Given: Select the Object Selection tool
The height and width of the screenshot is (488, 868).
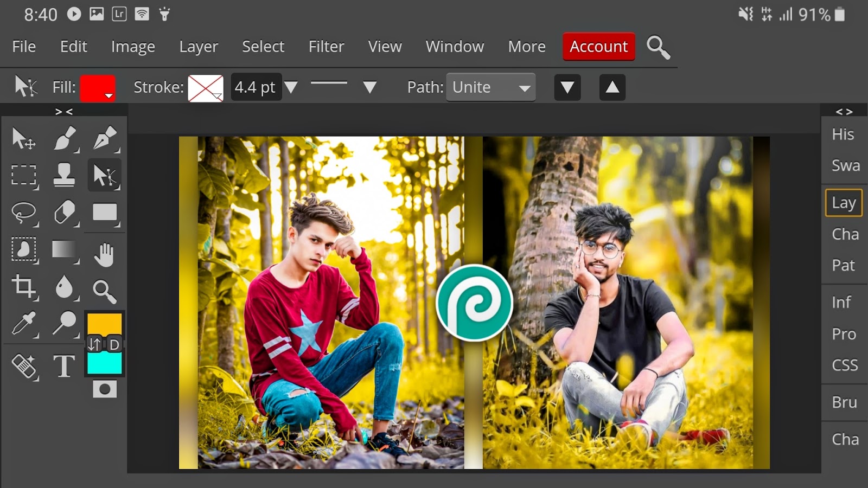Looking at the screenshot, I should 24,249.
